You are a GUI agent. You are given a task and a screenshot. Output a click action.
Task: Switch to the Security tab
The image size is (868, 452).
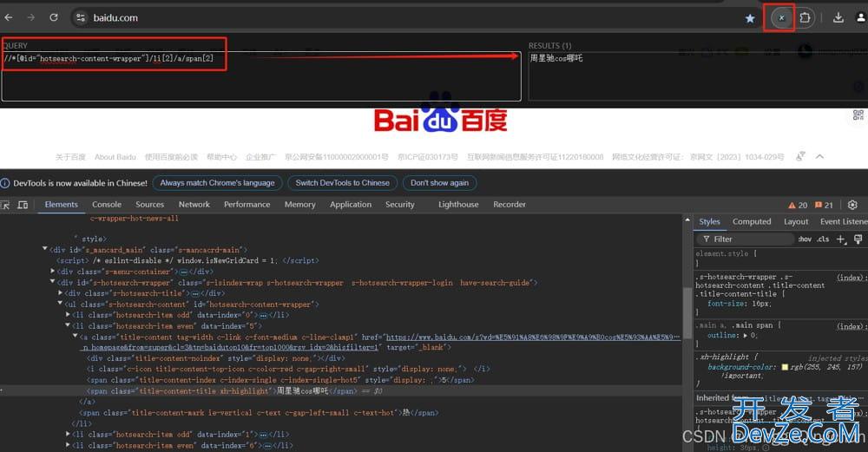(399, 205)
